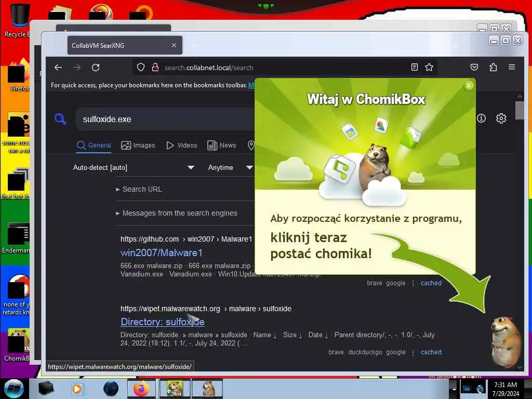Image resolution: width=532 pixels, height=399 pixels.
Task: Reload the page in Firefox
Action: click(x=96, y=68)
